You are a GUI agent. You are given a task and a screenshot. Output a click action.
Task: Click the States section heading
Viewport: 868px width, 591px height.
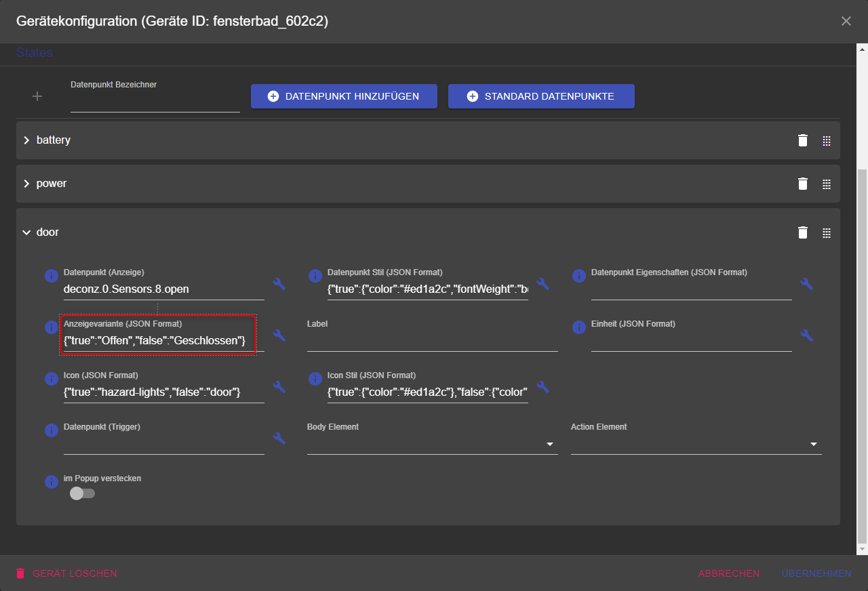pyautogui.click(x=35, y=52)
